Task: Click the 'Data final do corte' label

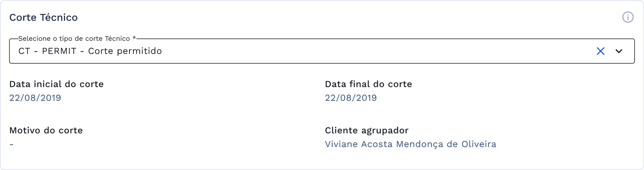Action: point(368,84)
